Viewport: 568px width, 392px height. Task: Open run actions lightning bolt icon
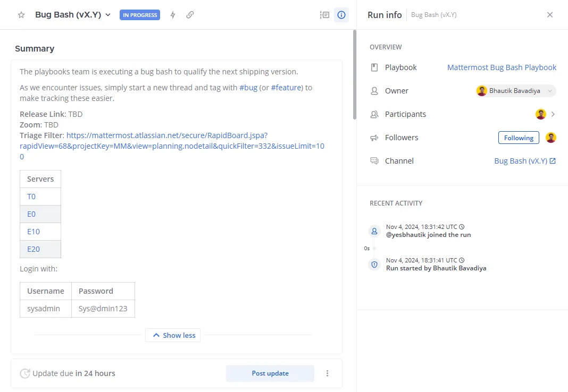pyautogui.click(x=173, y=15)
